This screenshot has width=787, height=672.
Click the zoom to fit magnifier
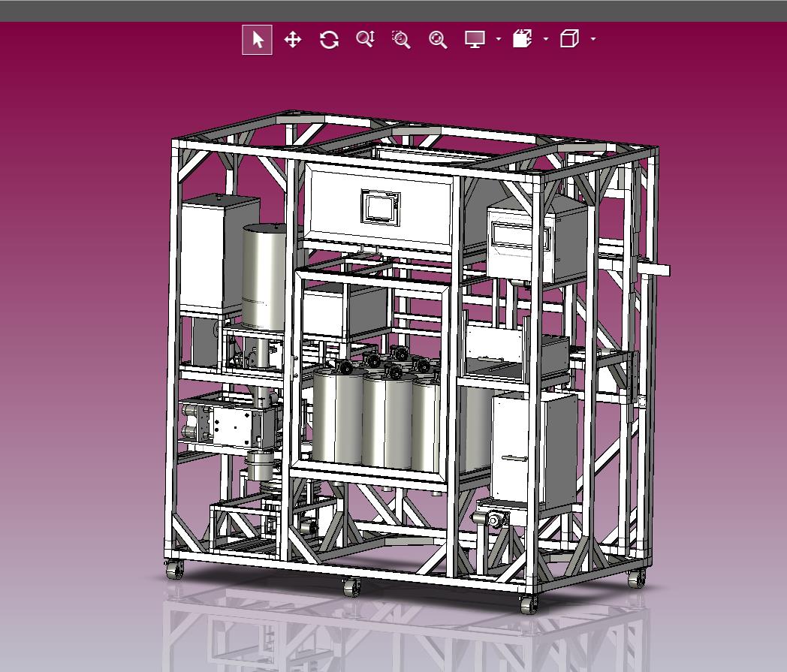(x=438, y=39)
